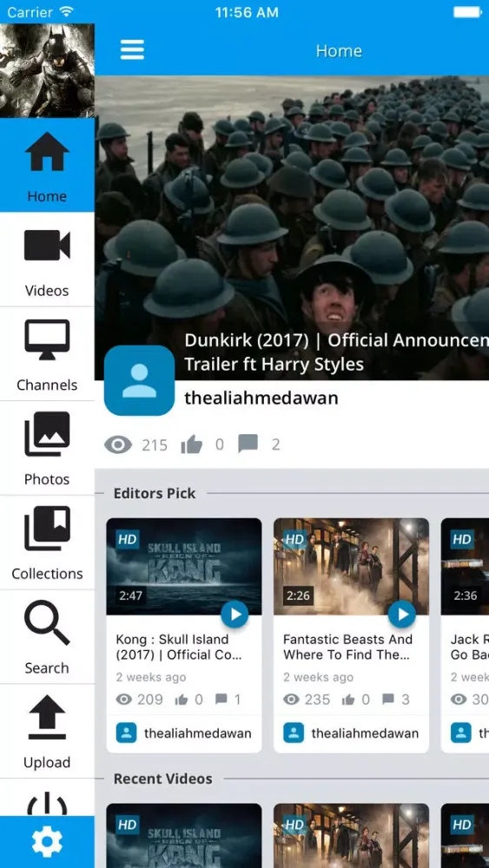Tap the Home title in the header

[x=339, y=51]
